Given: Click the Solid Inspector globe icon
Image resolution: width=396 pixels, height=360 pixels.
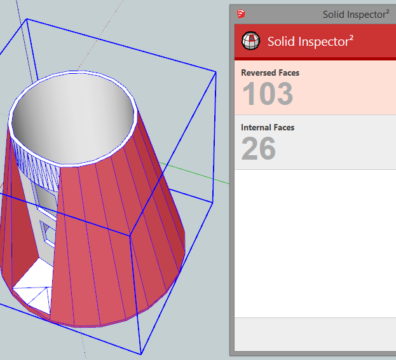Looking at the screenshot, I should pyautogui.click(x=251, y=41).
